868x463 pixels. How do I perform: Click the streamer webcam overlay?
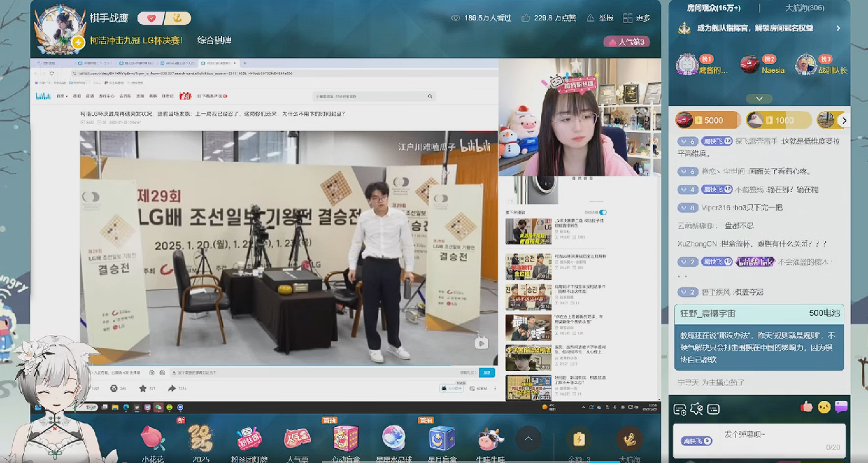[x=579, y=116]
